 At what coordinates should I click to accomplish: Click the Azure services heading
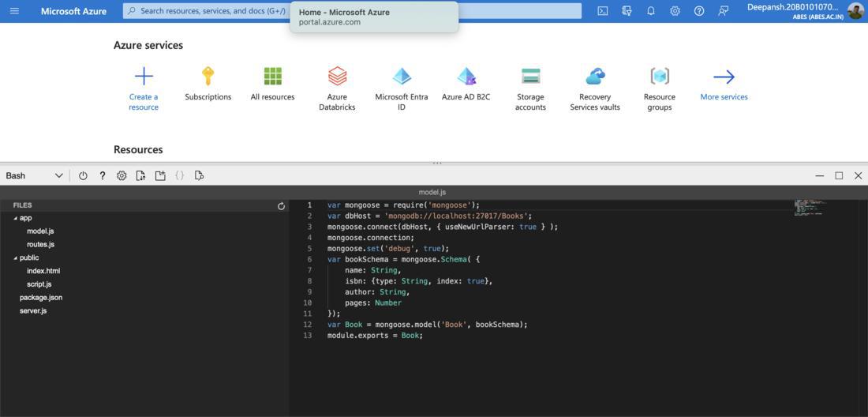coord(148,45)
